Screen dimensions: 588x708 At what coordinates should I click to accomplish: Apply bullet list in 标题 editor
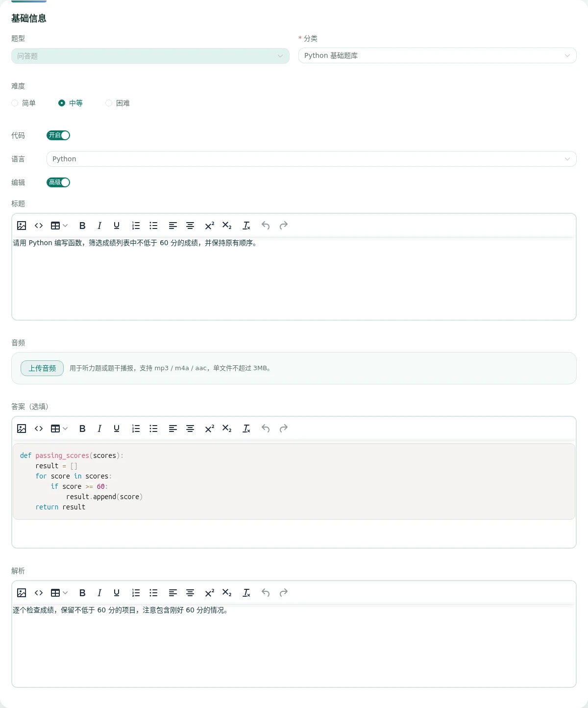(x=153, y=226)
